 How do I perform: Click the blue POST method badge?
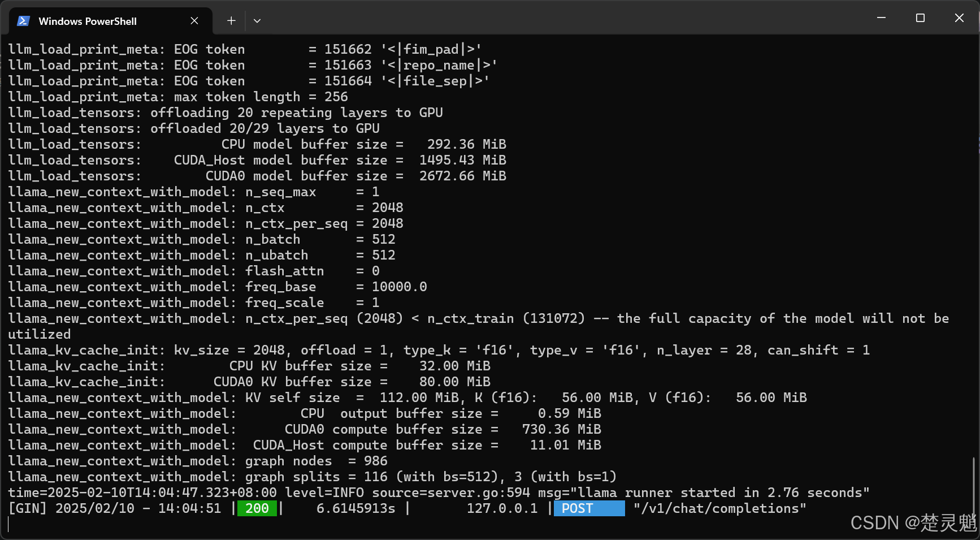589,508
